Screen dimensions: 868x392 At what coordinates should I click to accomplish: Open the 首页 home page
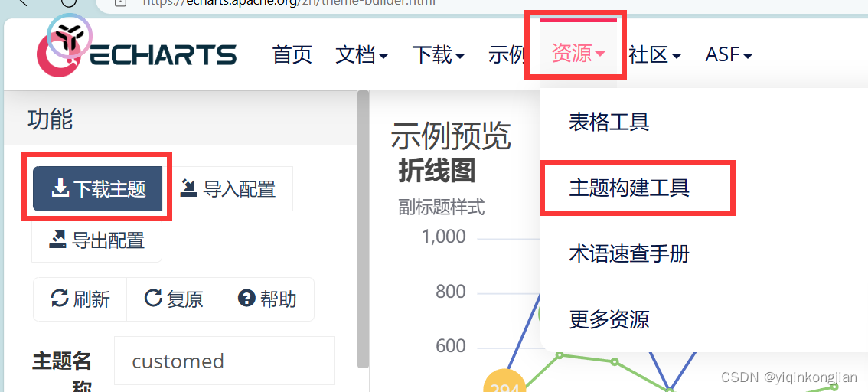point(292,55)
